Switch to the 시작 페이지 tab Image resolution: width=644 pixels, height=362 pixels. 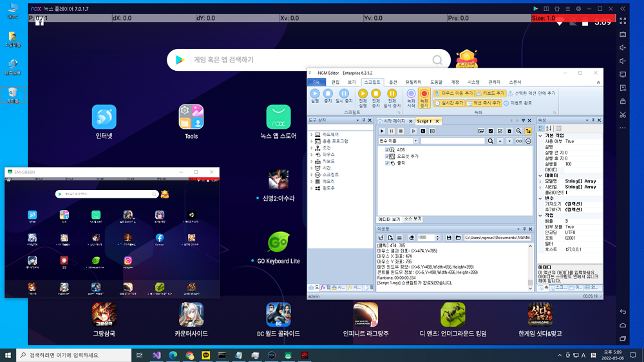pyautogui.click(x=394, y=121)
